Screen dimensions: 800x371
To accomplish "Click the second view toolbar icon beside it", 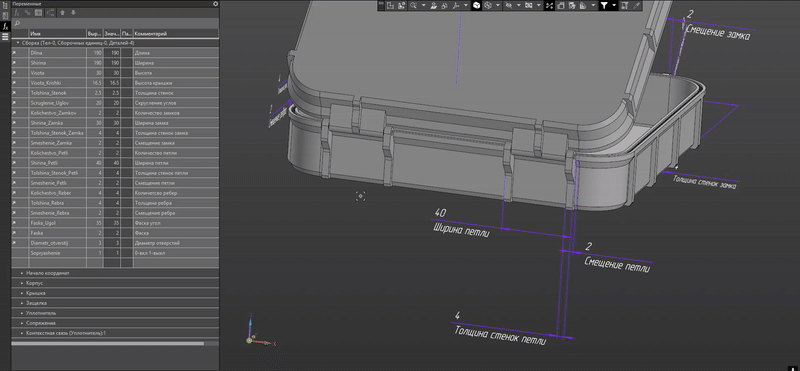I will click(402, 6).
